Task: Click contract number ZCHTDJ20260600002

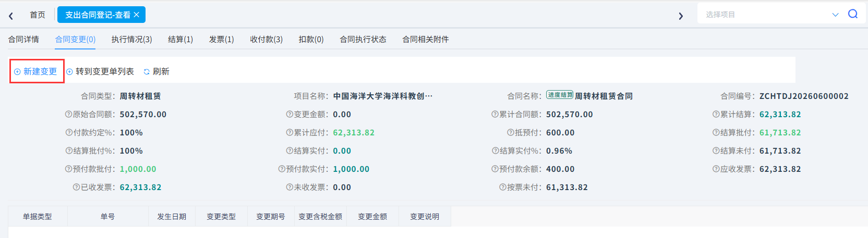Action: pyautogui.click(x=804, y=96)
